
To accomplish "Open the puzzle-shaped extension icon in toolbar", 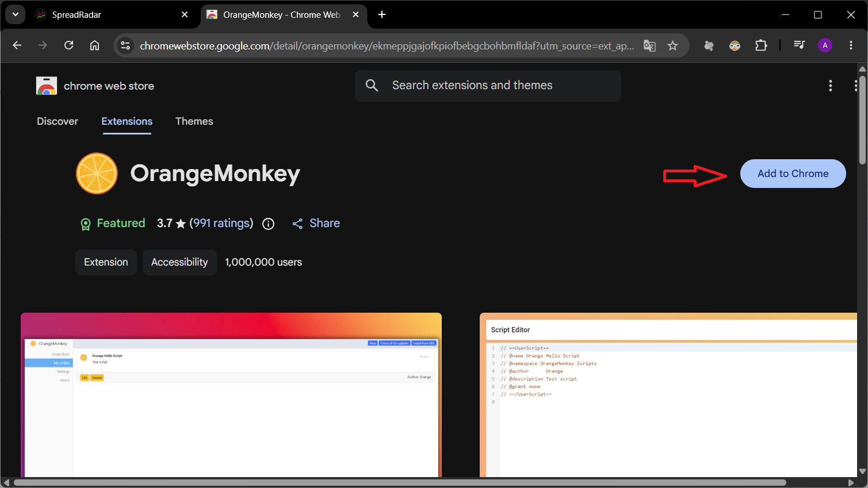I will point(709,45).
